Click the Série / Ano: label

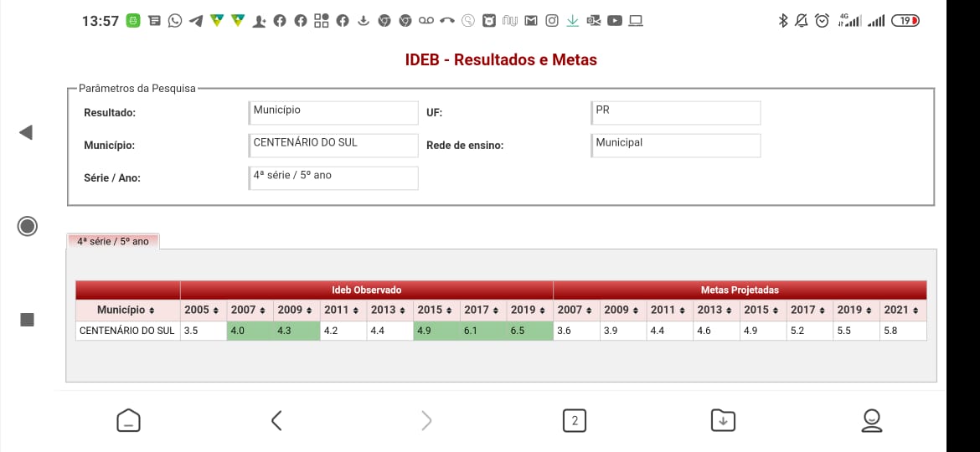click(x=112, y=178)
